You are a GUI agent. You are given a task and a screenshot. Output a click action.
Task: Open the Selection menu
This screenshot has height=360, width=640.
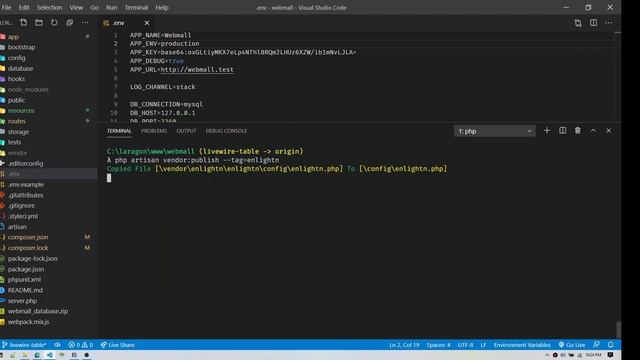coord(49,7)
